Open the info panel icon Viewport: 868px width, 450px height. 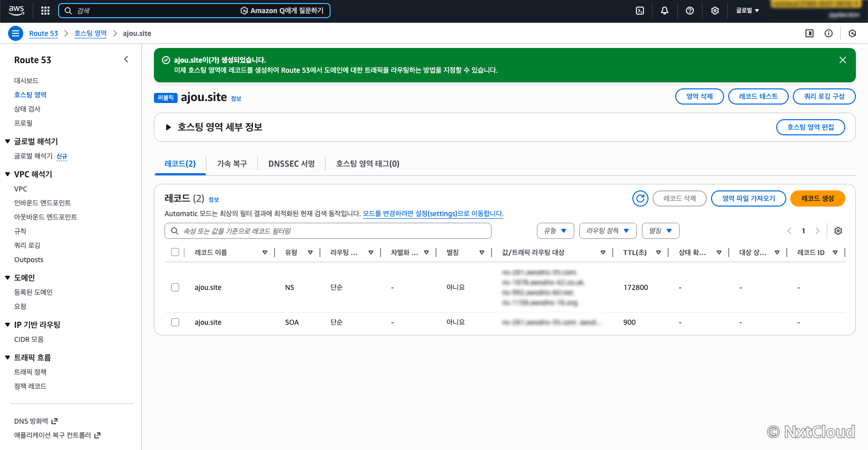(x=829, y=33)
